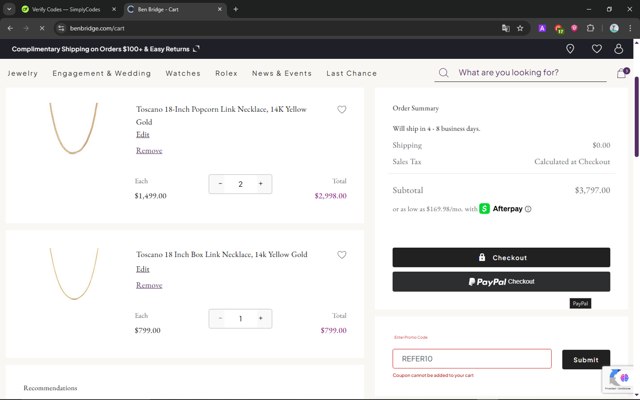The image size is (640, 400).
Task: Click the Box Link Necklace thumbnail
Action: point(73,273)
